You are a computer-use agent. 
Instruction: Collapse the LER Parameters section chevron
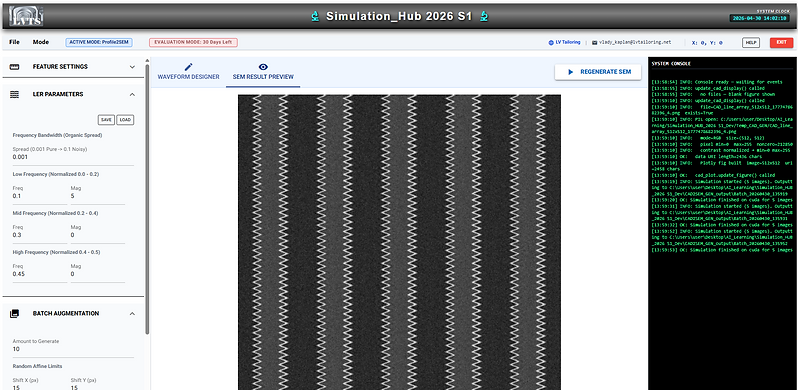pos(132,94)
